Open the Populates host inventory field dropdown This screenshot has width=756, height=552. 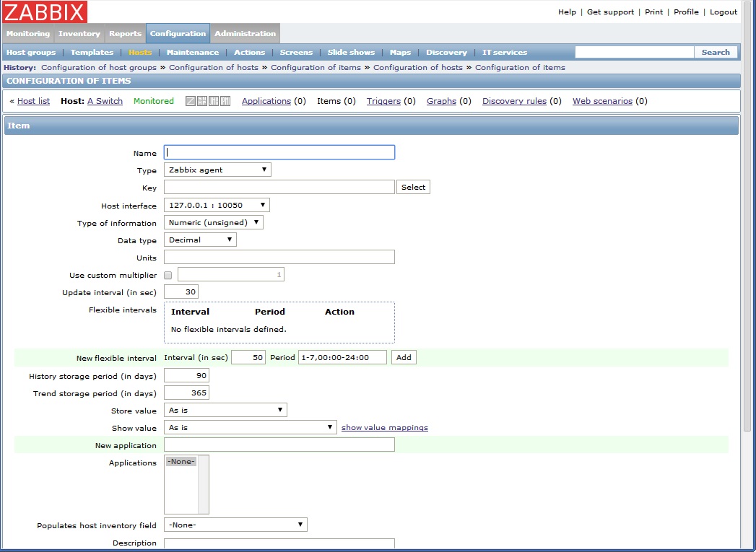(235, 525)
